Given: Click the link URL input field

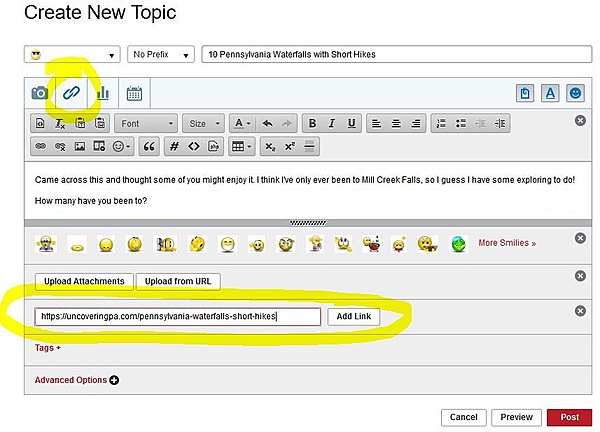Looking at the screenshot, I should tap(178, 316).
